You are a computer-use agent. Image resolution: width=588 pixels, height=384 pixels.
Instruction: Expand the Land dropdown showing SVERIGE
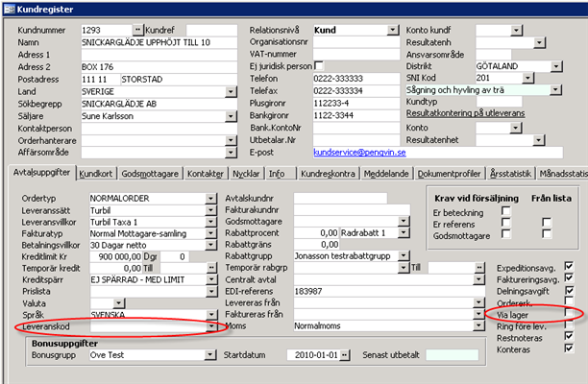tap(232, 90)
